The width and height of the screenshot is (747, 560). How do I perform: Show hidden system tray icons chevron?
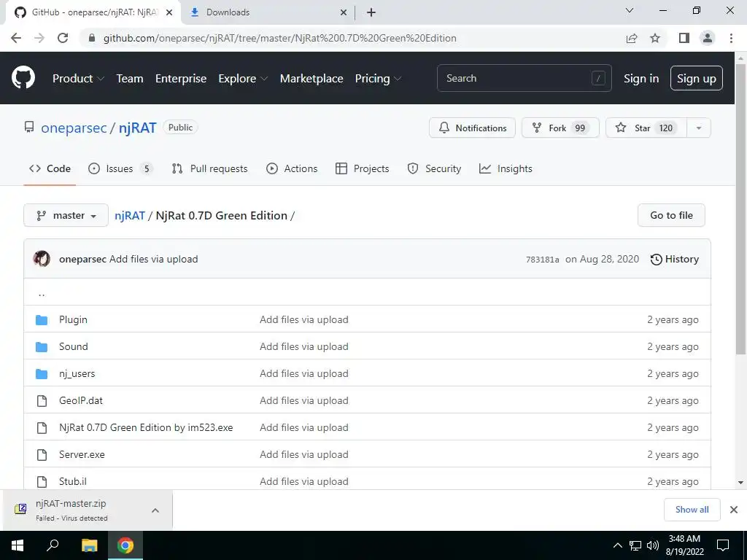(617, 545)
